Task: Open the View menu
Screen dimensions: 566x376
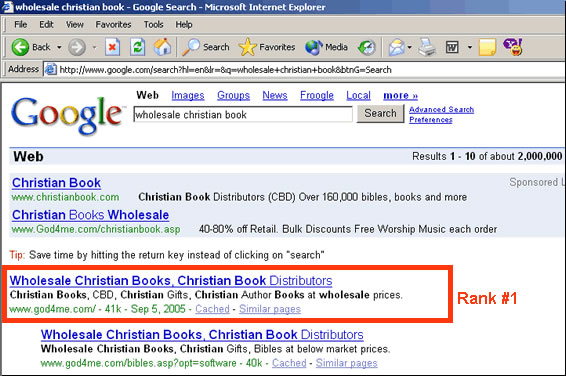Action: click(74, 25)
